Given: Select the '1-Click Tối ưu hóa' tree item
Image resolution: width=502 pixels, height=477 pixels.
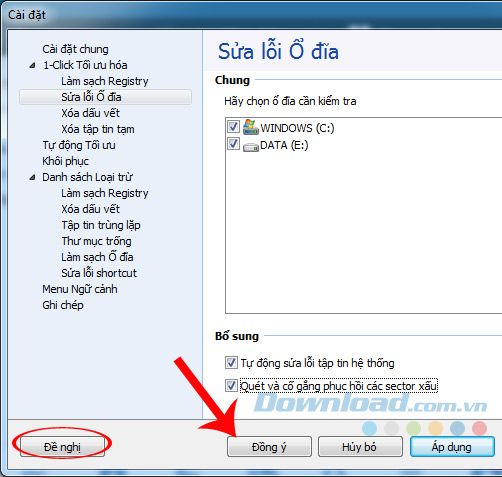Looking at the screenshot, I should coord(85,65).
